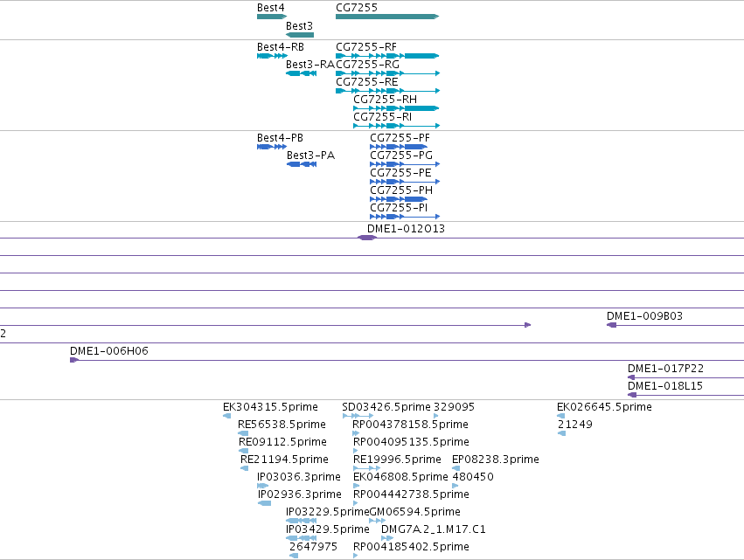Select EST IP03429.5prime

[x=328, y=529]
